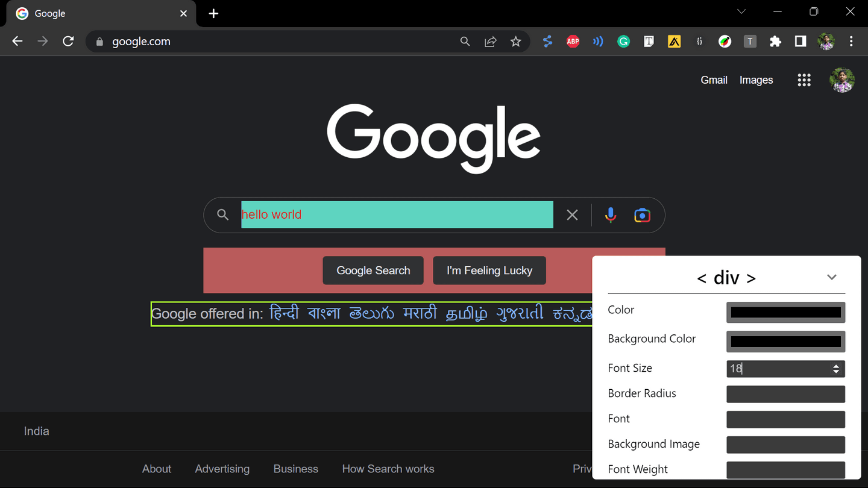Image resolution: width=868 pixels, height=488 pixels.
Task: Open the colorful round pen extension icon
Action: point(725,42)
